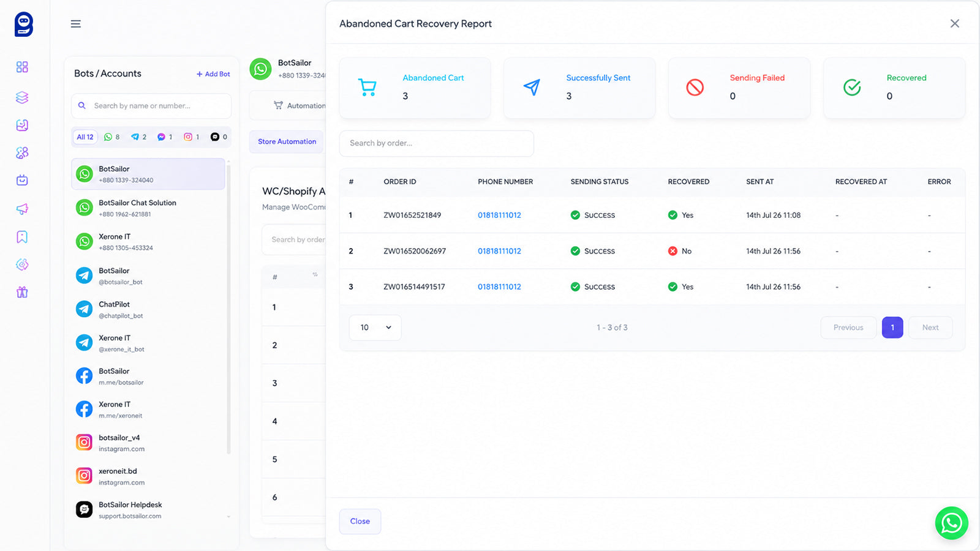Select Xerone IT @xerone_it_bot account
Image resolution: width=980 pixels, height=551 pixels.
tap(148, 343)
